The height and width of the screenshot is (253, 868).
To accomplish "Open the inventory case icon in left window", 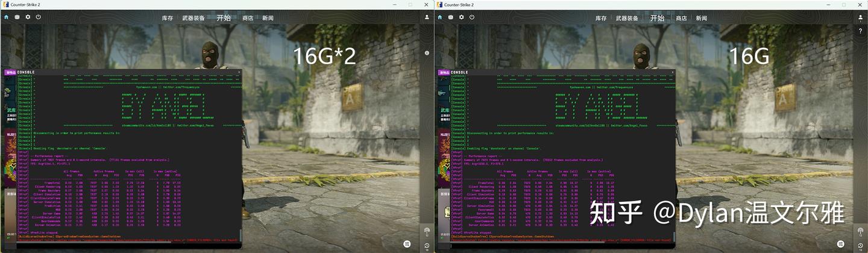I will pyautogui.click(x=17, y=17).
